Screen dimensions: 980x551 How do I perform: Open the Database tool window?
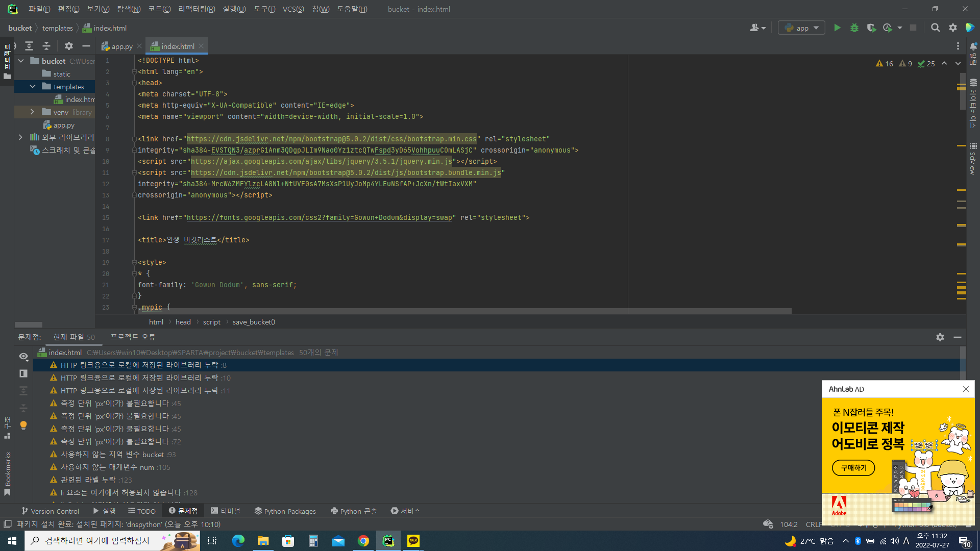coord(973,103)
